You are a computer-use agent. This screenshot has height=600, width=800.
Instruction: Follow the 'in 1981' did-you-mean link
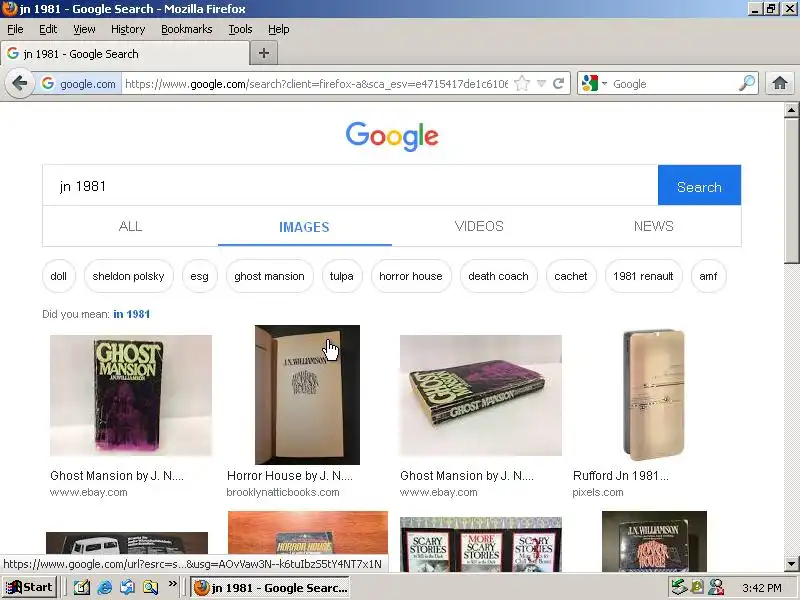[132, 314]
